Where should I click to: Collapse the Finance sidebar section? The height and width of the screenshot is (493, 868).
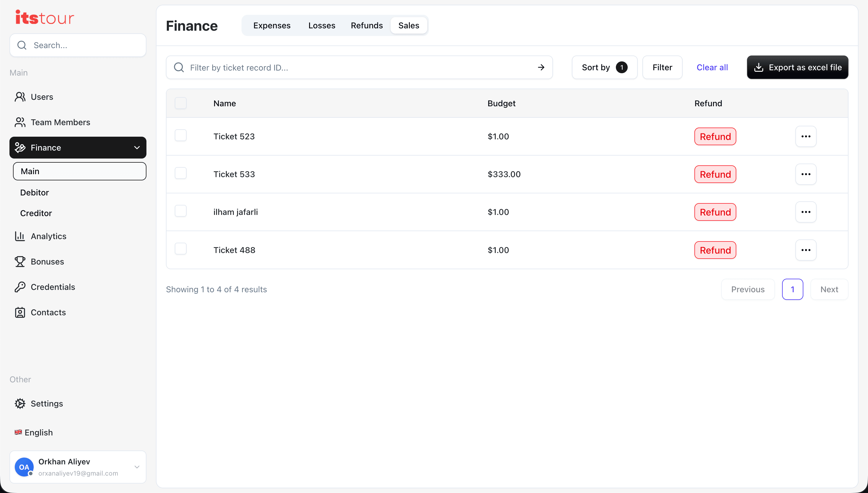(137, 148)
